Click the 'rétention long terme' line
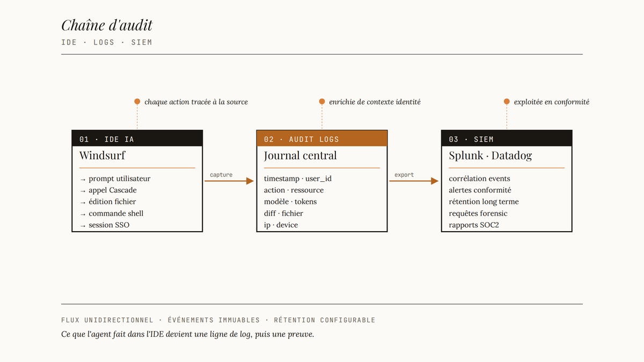 [484, 202]
